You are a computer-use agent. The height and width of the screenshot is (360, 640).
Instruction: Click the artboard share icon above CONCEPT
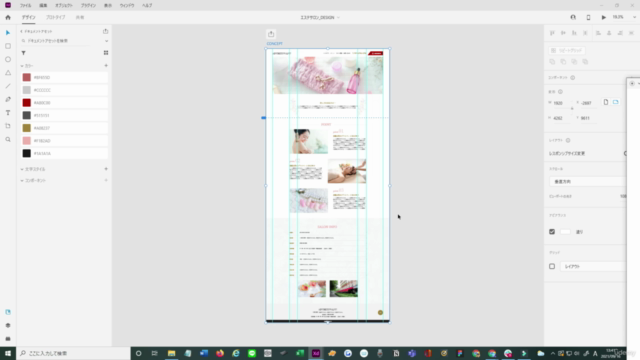(271, 34)
